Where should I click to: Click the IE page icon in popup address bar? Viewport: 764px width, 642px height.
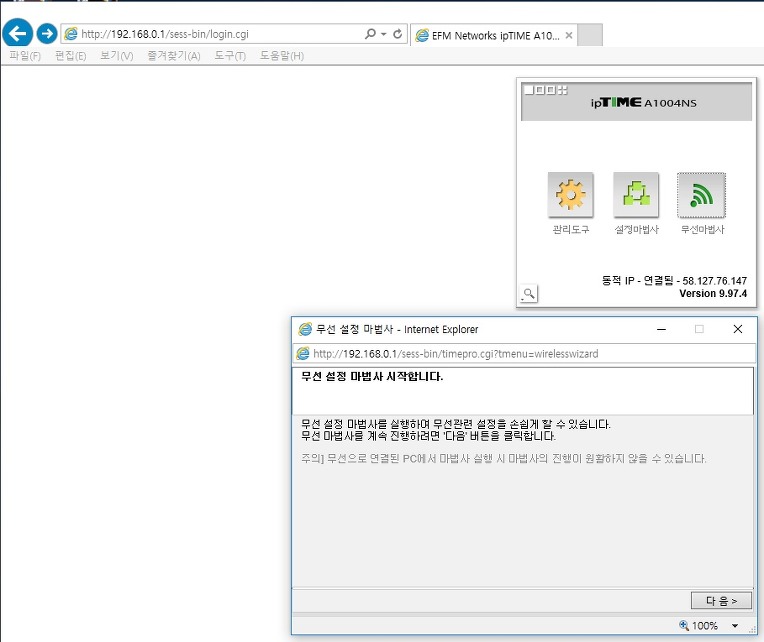click(x=303, y=354)
